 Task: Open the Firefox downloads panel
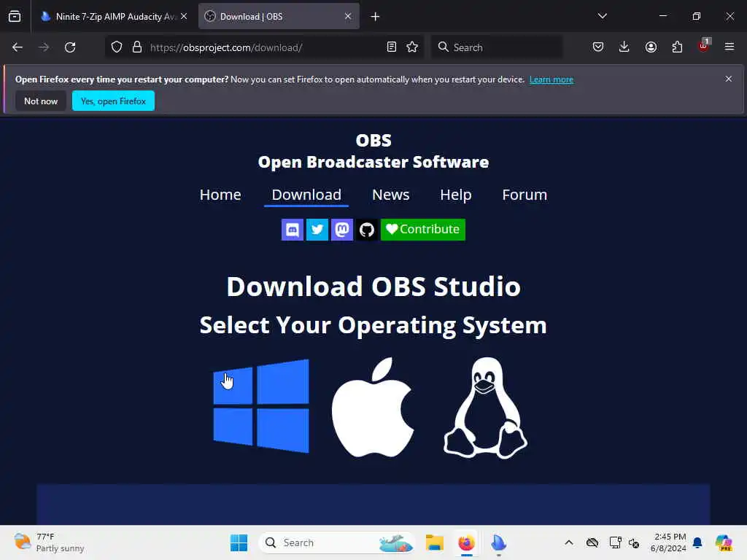624,47
